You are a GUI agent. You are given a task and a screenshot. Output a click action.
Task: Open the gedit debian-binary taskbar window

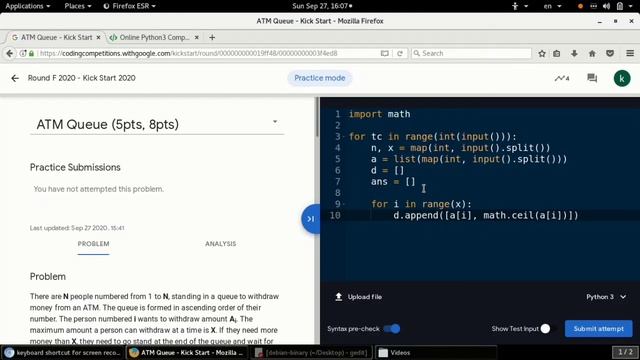[311, 353]
